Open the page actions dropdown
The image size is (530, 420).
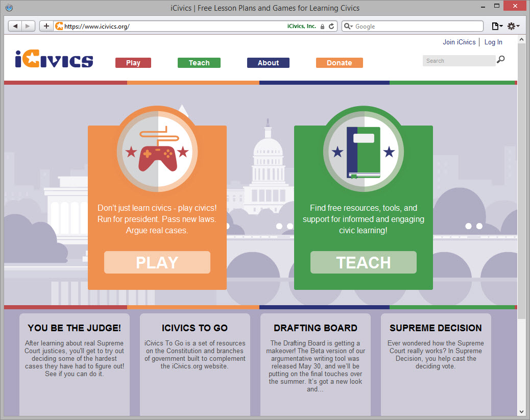click(x=495, y=26)
